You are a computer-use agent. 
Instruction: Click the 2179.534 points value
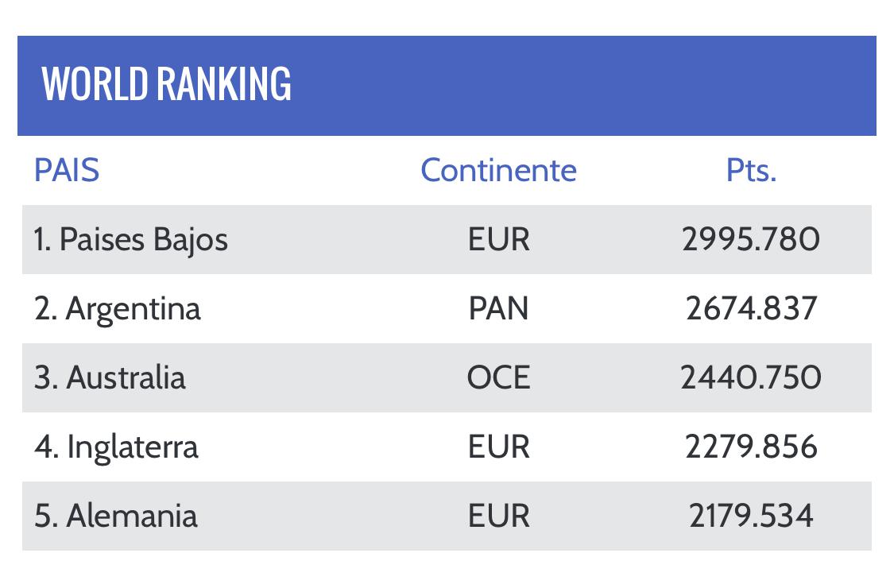[x=751, y=516]
